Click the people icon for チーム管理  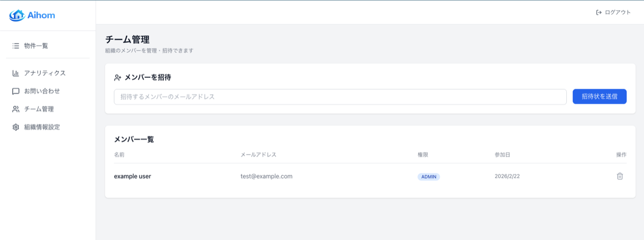pyautogui.click(x=16, y=109)
